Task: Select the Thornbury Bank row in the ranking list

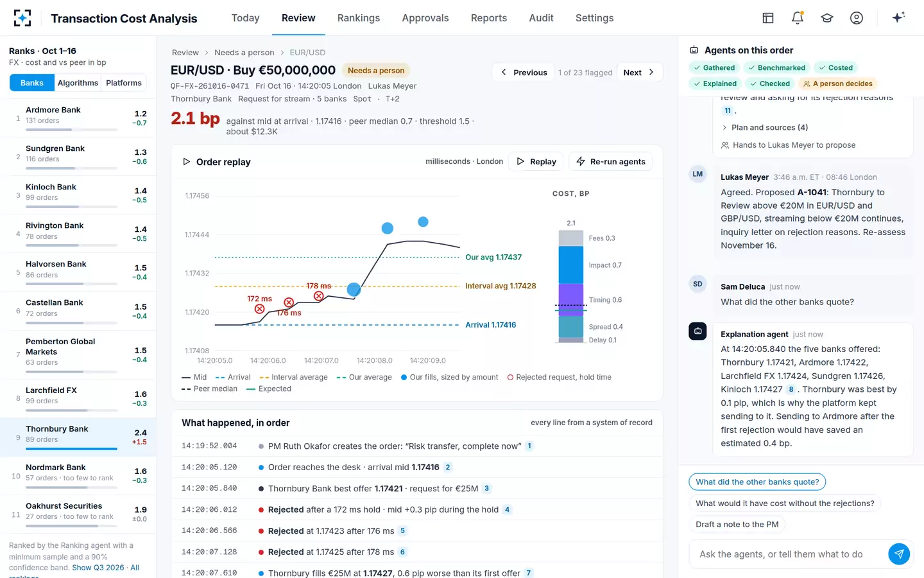Action: coord(78,437)
